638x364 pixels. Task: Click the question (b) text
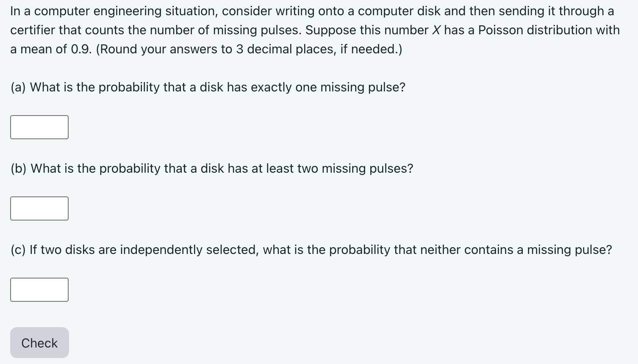coord(211,168)
